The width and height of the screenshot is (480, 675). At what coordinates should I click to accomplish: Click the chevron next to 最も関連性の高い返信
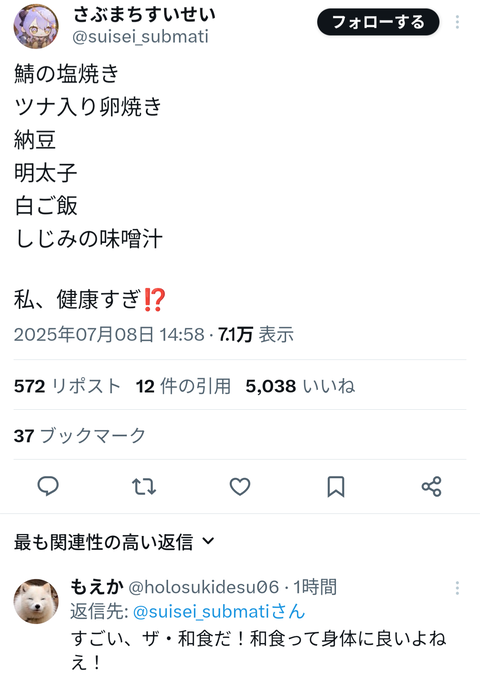click(x=208, y=541)
